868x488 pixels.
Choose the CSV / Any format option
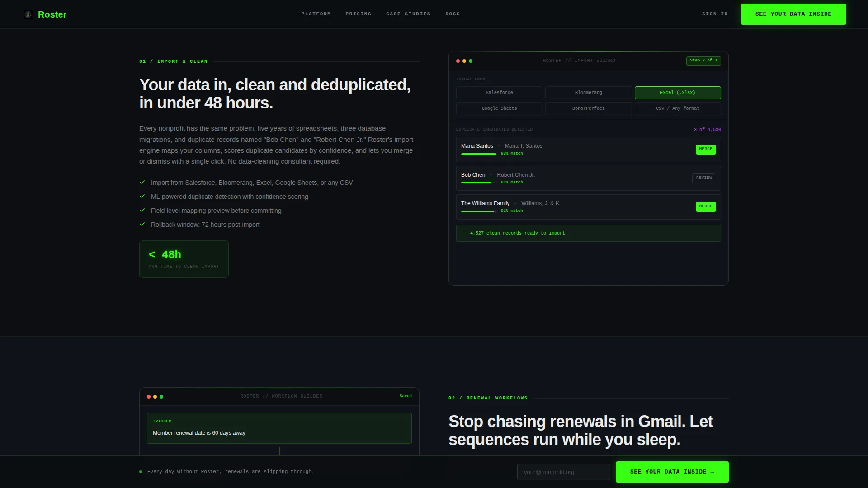coord(678,108)
